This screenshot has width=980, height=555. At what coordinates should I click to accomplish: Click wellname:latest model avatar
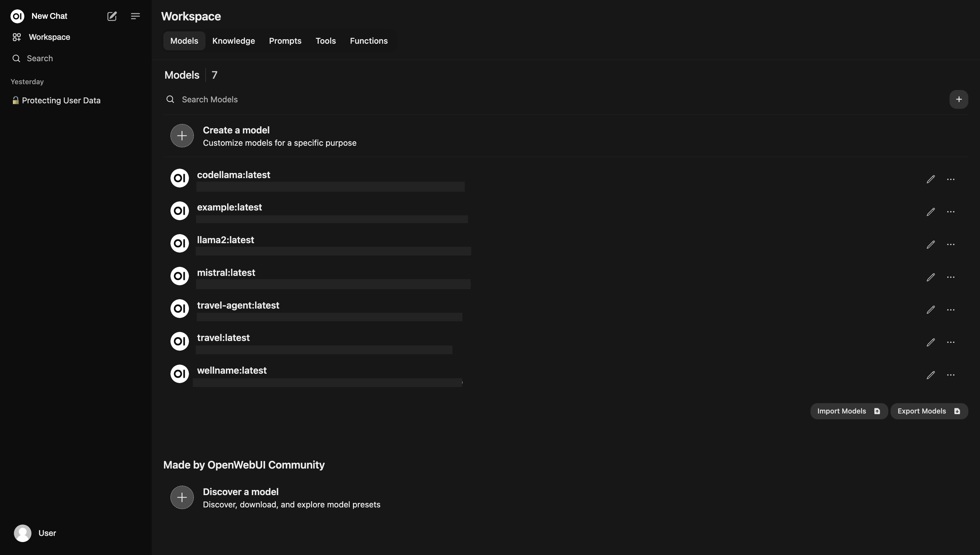pos(180,374)
